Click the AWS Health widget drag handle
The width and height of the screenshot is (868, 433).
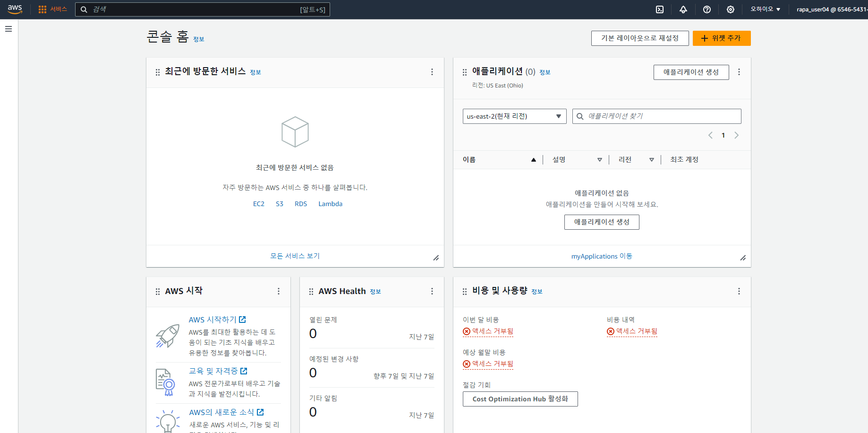(311, 292)
